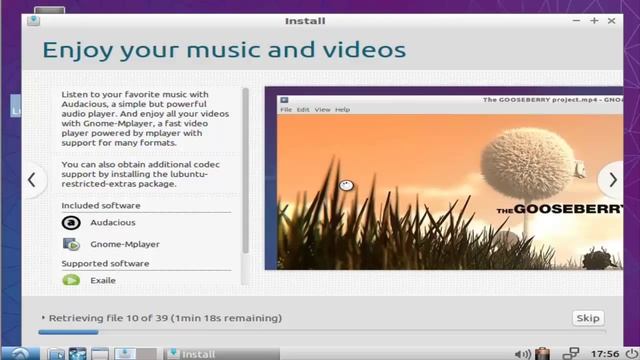Open the volume control in the tray
Image resolution: width=640 pixels, height=360 pixels.
tap(522, 354)
